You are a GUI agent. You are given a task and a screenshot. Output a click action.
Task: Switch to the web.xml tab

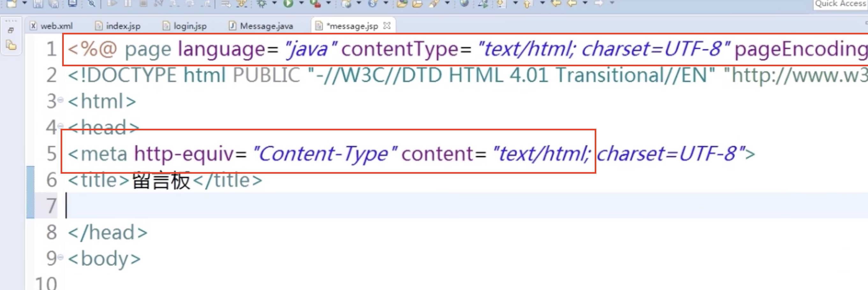52,26
